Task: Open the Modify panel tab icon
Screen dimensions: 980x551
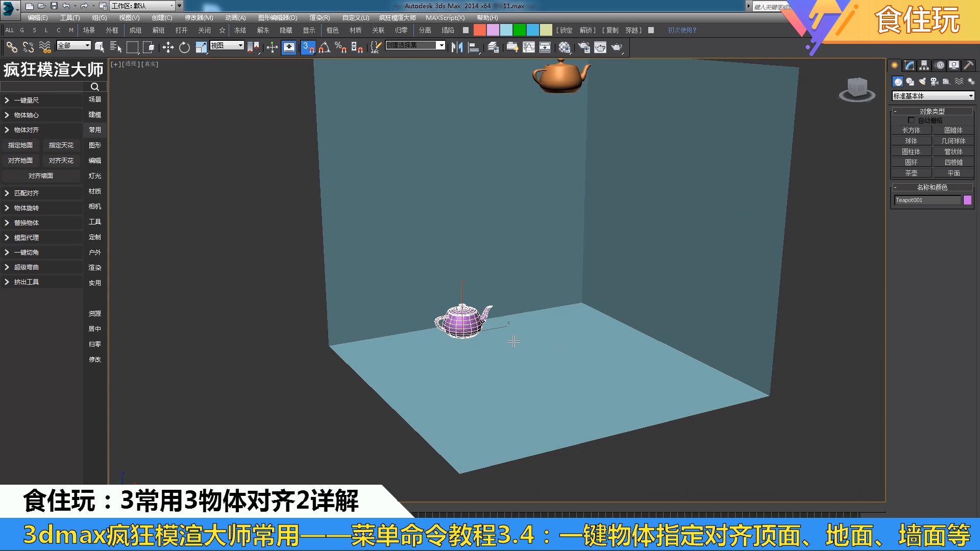Action: [909, 65]
